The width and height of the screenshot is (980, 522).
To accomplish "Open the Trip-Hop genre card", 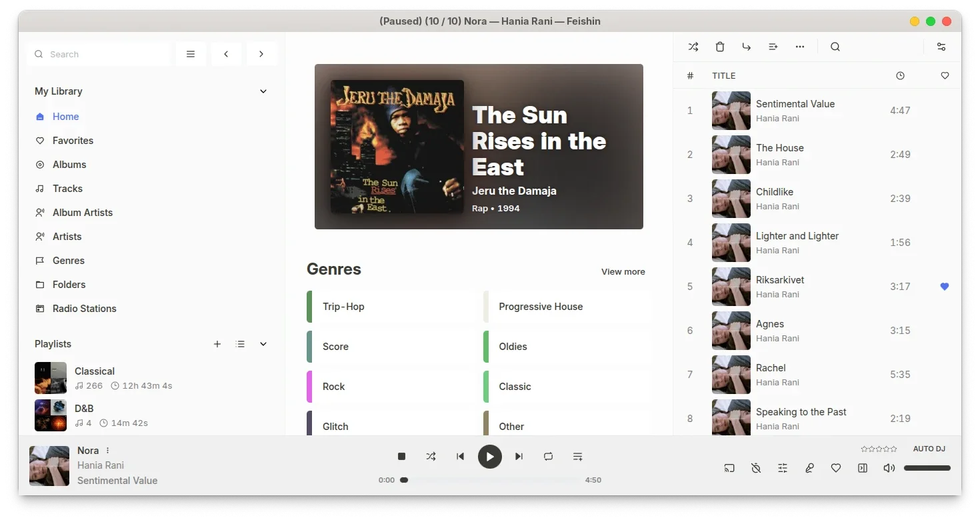I will [x=391, y=307].
